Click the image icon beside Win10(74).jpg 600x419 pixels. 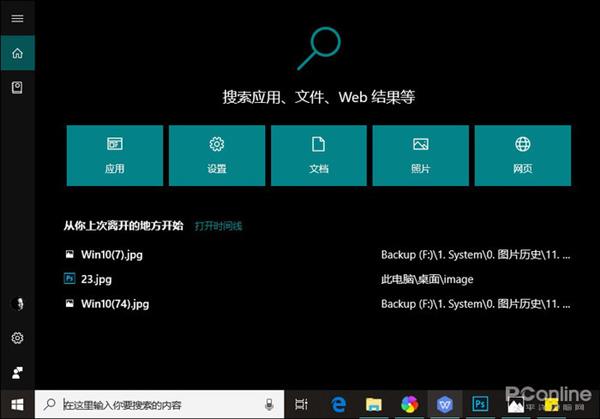point(70,303)
